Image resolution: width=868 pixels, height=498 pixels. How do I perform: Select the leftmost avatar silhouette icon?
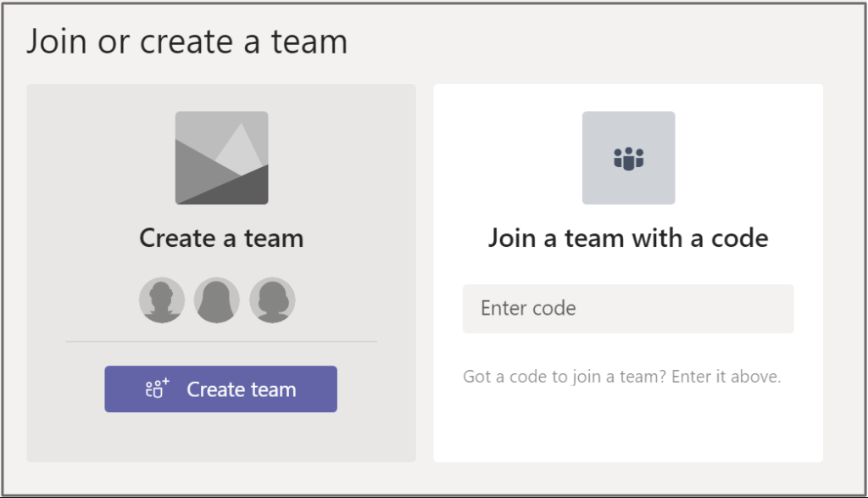160,299
